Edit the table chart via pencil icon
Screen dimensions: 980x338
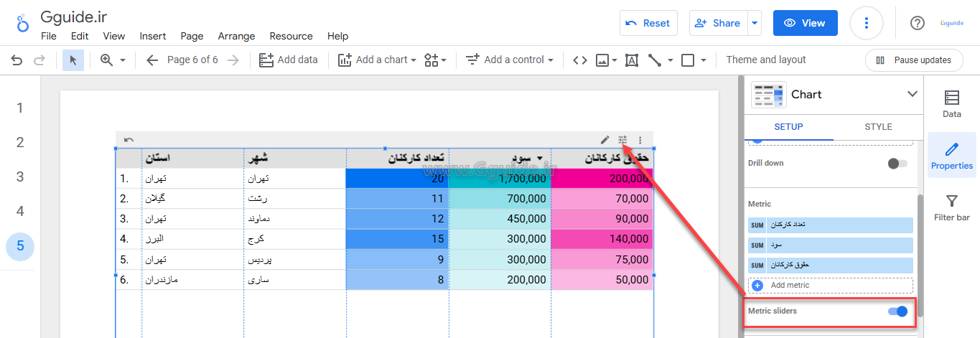tap(605, 140)
